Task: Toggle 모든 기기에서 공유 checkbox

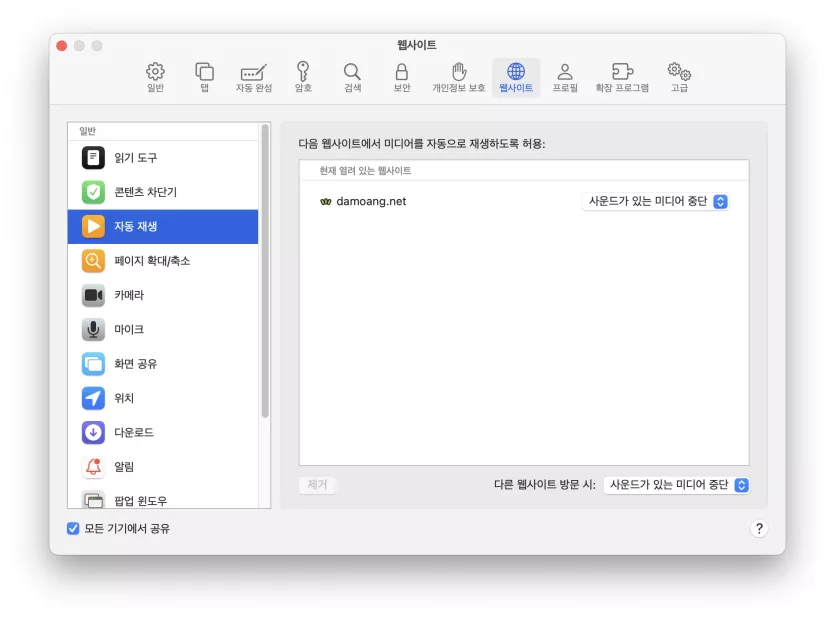Action: (73, 528)
